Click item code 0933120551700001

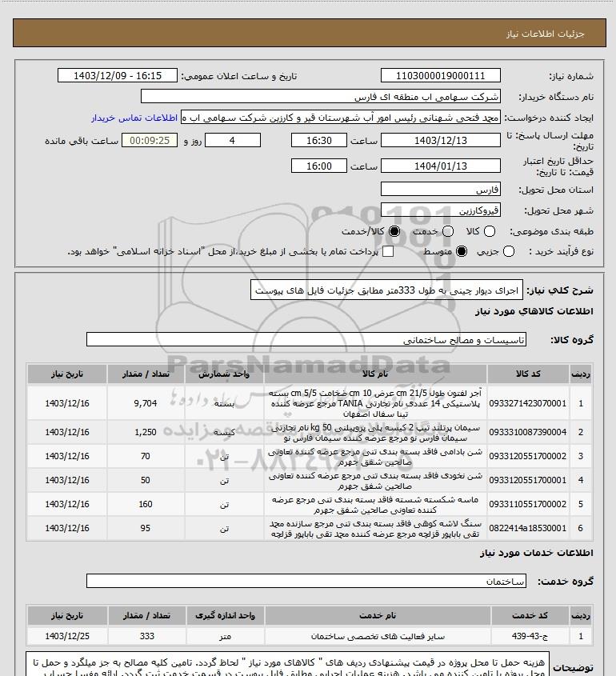click(528, 480)
